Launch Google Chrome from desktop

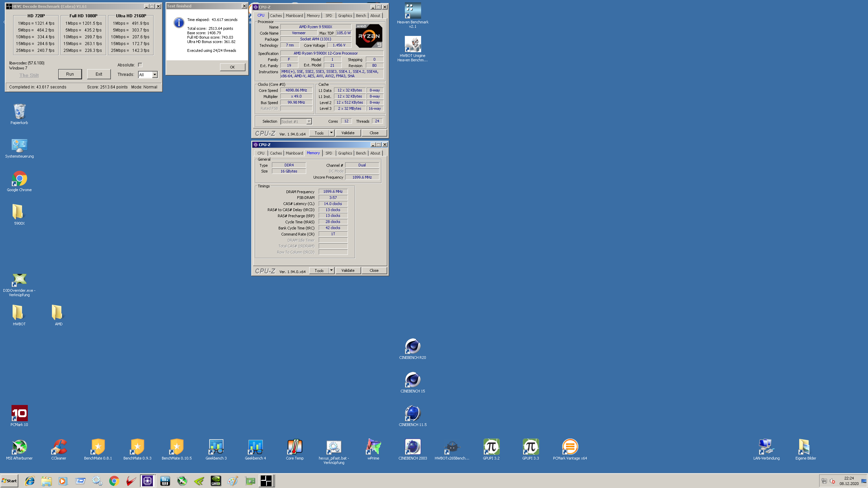click(x=19, y=181)
